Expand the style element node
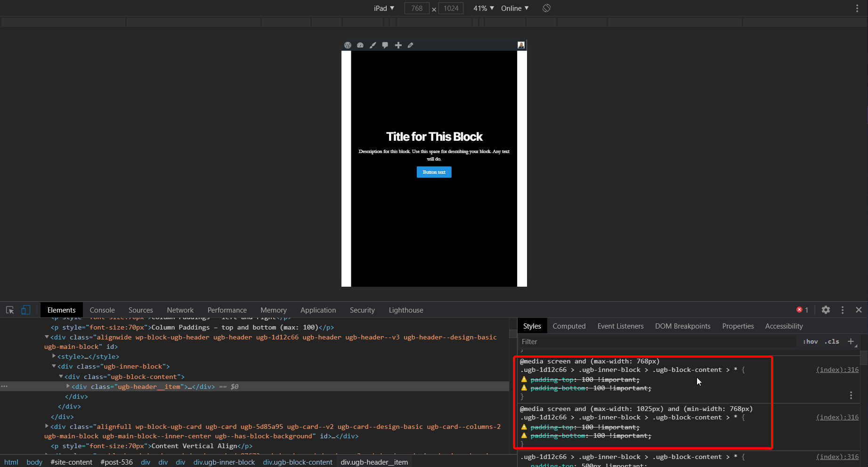 point(54,356)
